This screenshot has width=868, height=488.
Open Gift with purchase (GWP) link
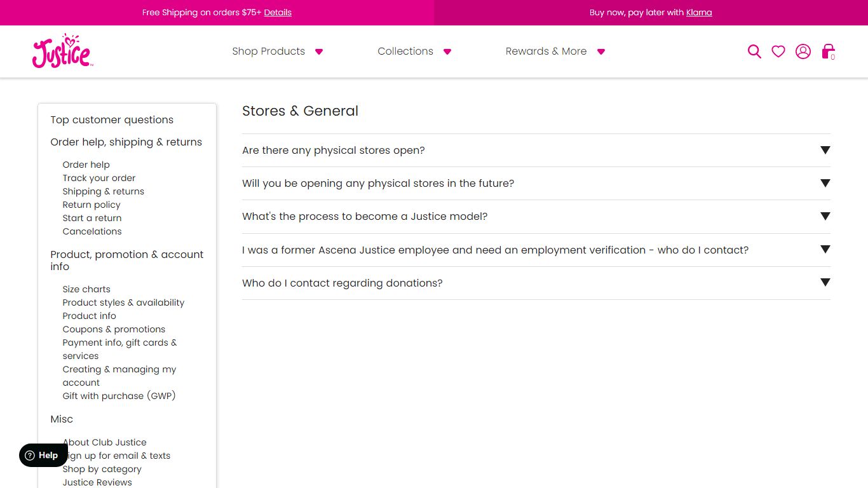[x=119, y=396]
